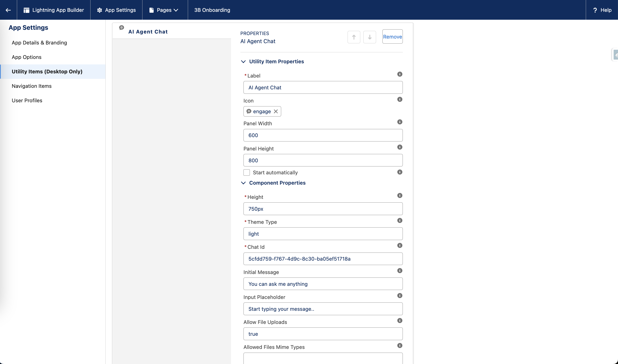Click the back arrow icon
Screen dimensions: 618x364
[8, 10]
